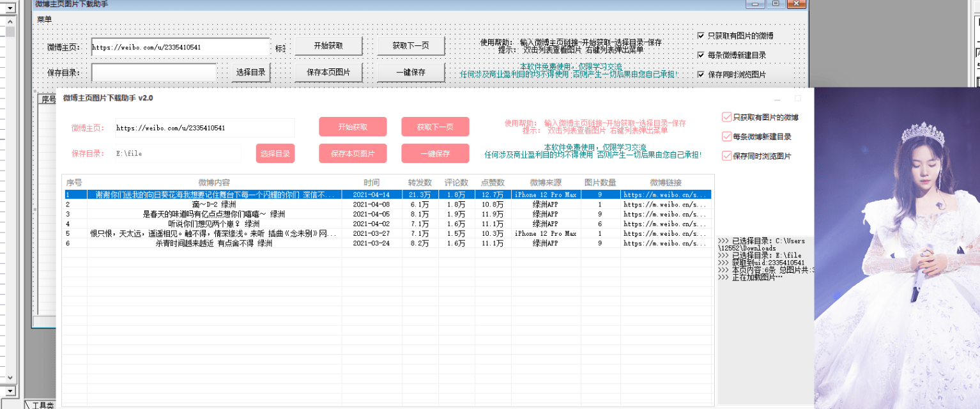980x409 pixels.
Task: Click log line 正在加载图片
Action: tap(750, 277)
